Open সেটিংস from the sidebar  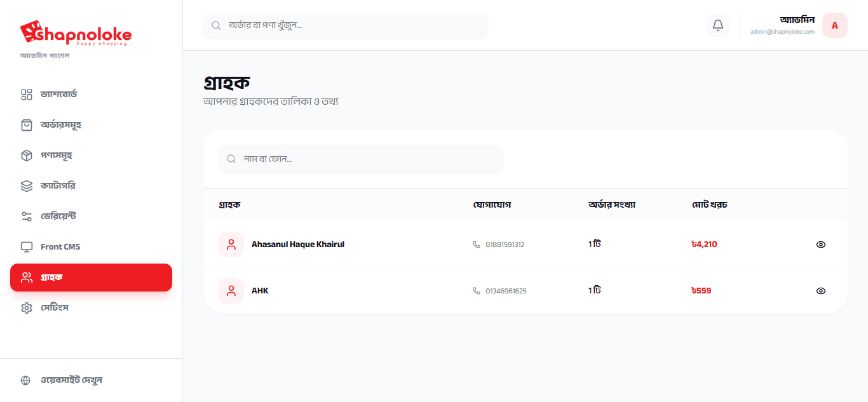54,308
